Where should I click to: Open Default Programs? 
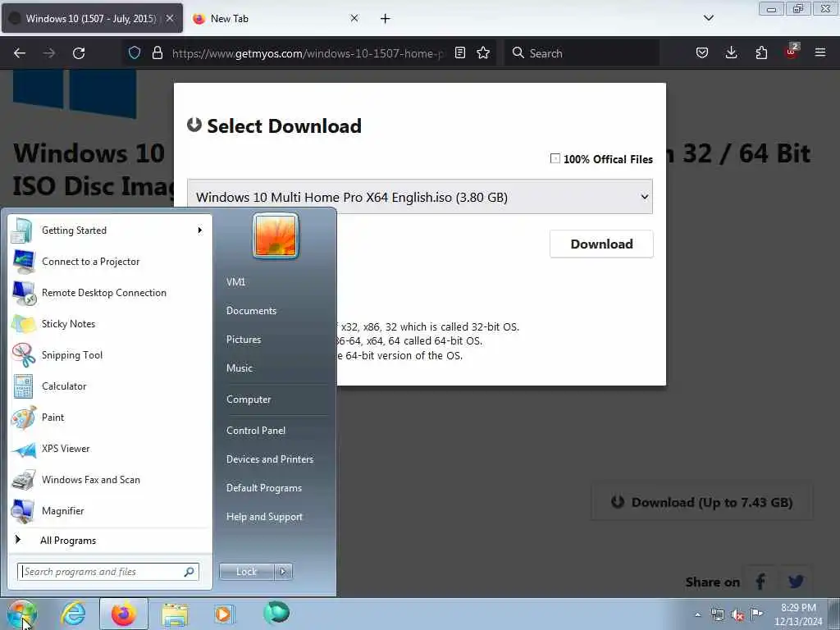coord(274,488)
